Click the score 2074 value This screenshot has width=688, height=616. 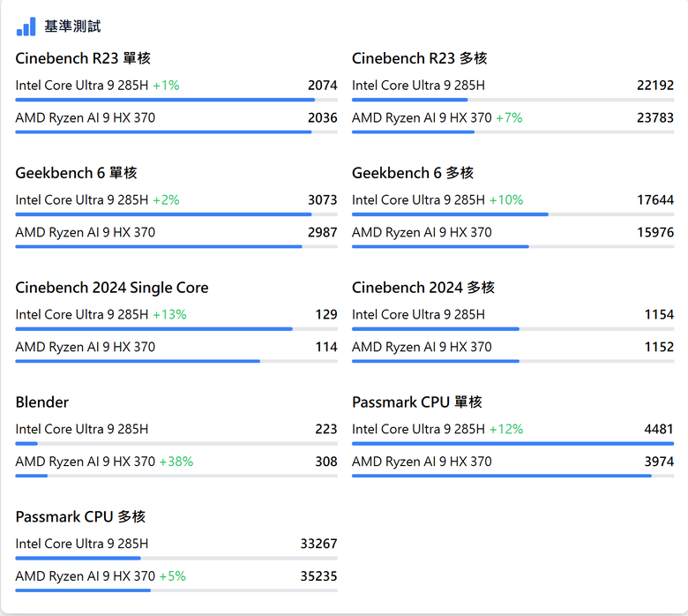323,86
